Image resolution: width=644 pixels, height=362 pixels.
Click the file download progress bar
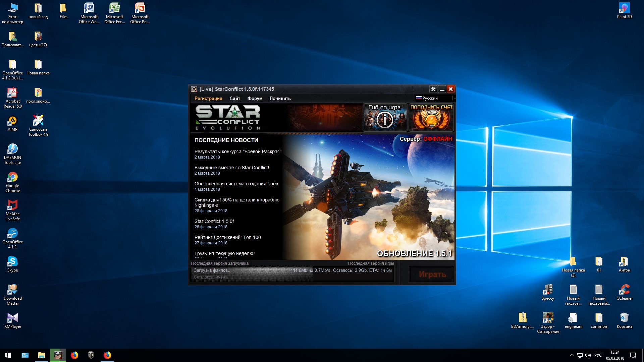(x=292, y=274)
